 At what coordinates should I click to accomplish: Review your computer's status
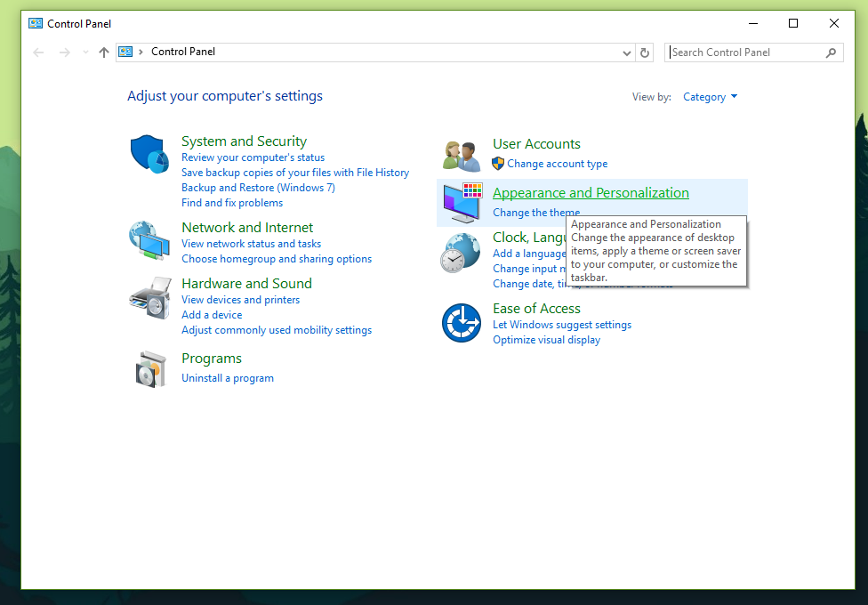(253, 157)
